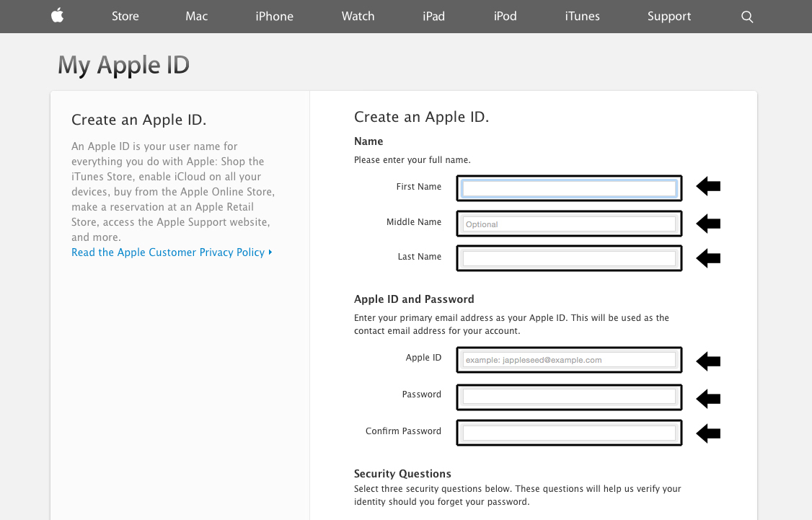812x520 pixels.
Task: Click the 'First Name' label
Action: pos(419,187)
